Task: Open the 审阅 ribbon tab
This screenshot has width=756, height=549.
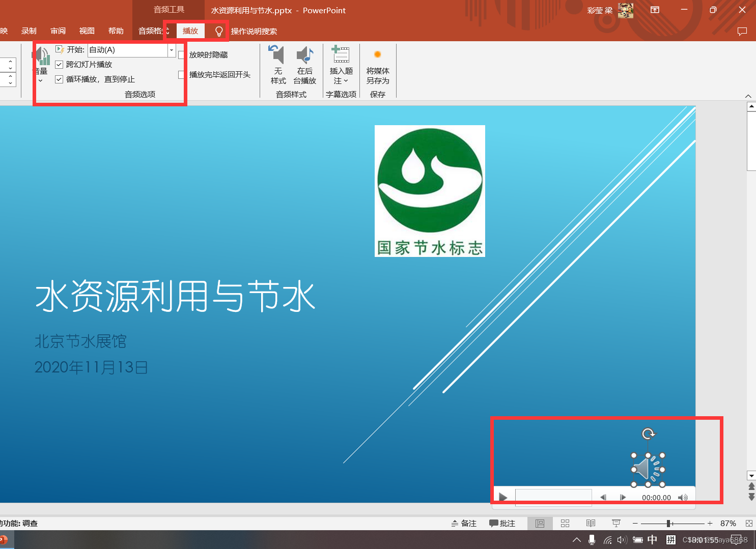Action: (x=58, y=31)
